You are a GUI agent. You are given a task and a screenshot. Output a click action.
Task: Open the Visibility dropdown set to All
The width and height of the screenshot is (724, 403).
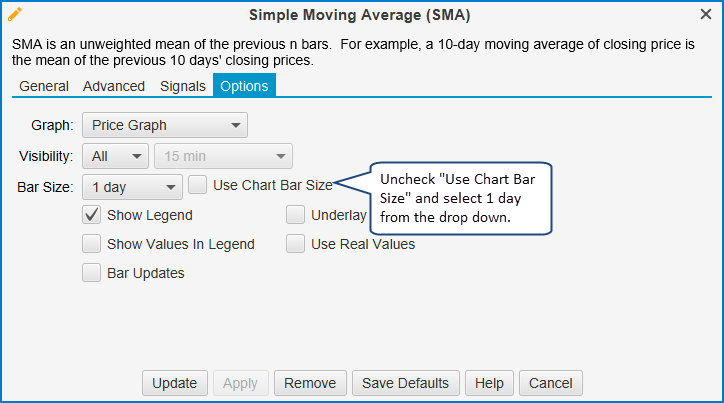pos(116,156)
